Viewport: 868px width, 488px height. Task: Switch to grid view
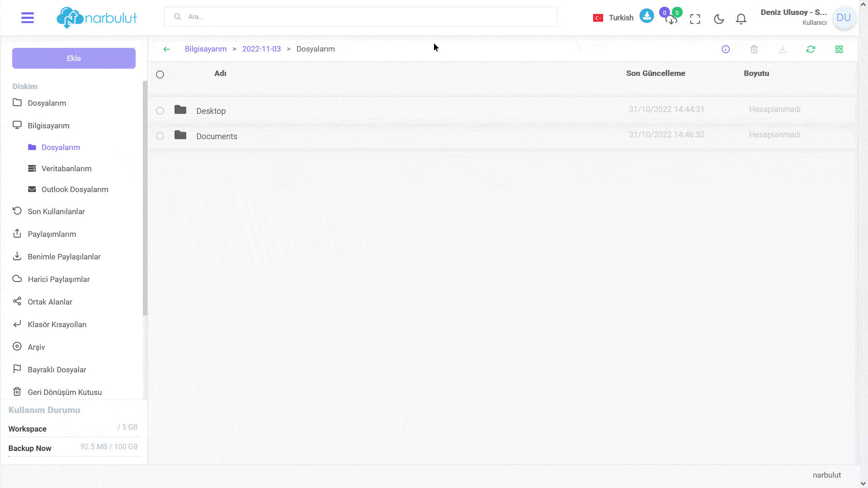pos(839,49)
